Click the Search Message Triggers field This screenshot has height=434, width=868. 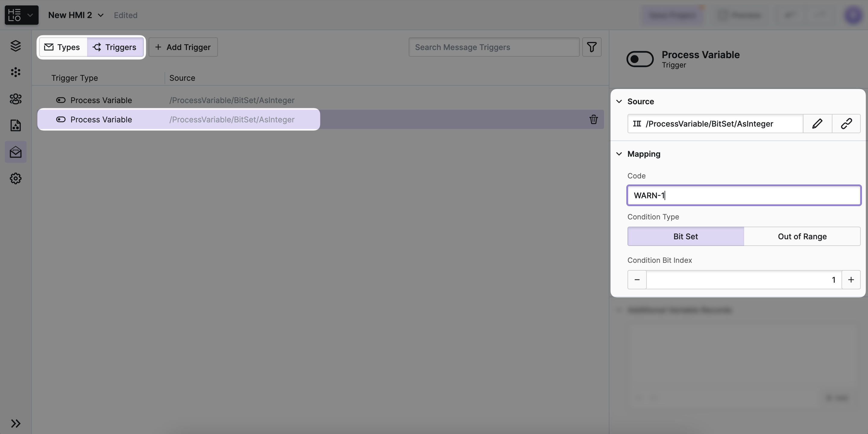(494, 47)
